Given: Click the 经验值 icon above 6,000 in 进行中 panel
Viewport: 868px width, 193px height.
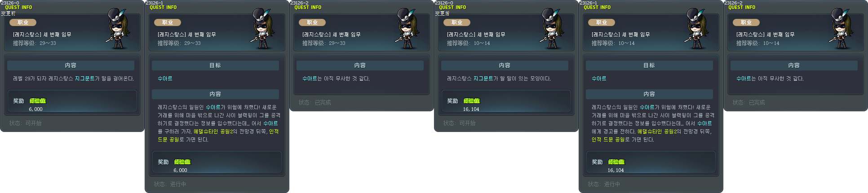Looking at the screenshot, I should click(x=182, y=162).
